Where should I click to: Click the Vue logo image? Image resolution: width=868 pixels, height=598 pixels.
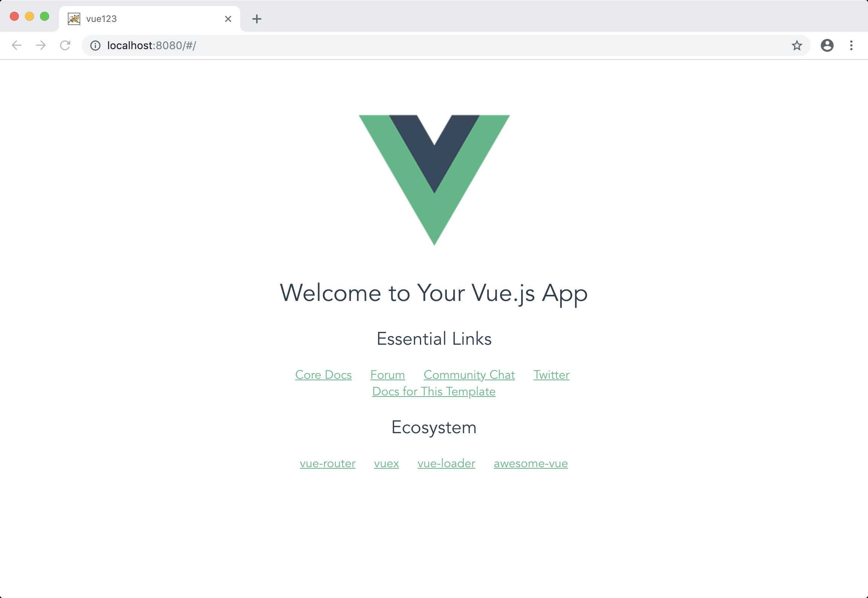click(x=434, y=180)
